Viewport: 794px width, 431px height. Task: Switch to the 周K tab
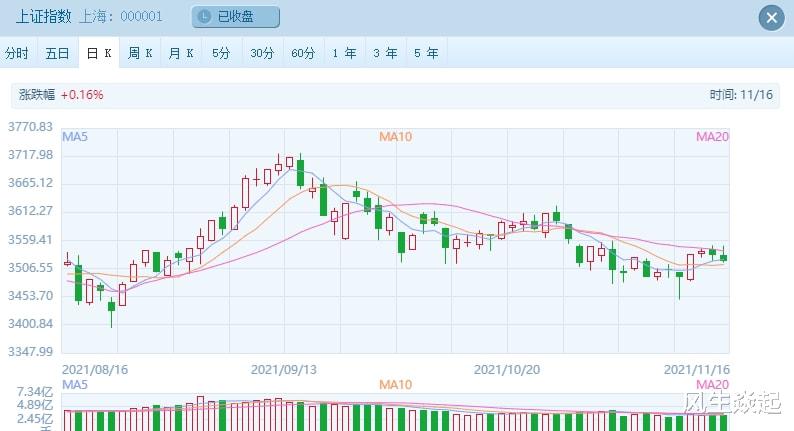point(140,53)
